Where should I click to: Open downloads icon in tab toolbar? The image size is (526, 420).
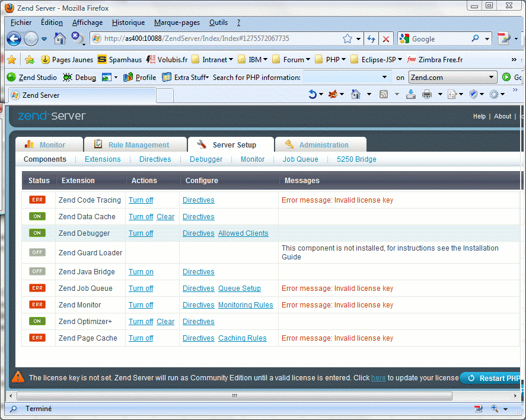(x=410, y=95)
